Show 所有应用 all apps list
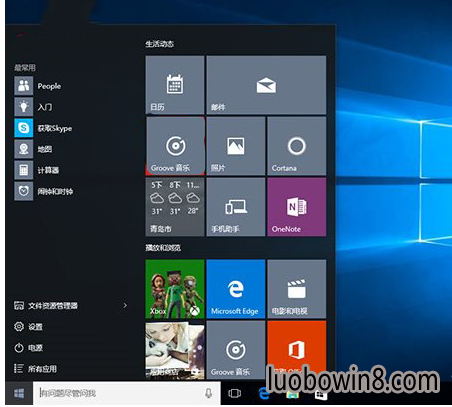The width and height of the screenshot is (452, 407). pos(35,369)
